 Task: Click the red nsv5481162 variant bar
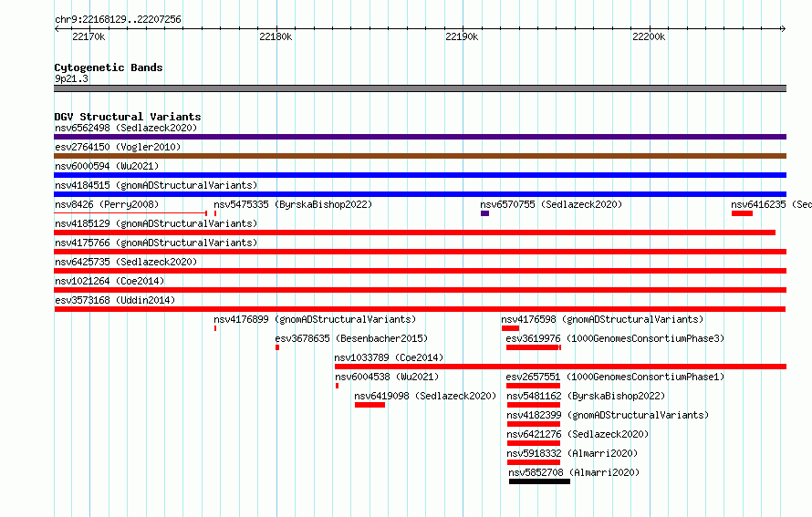click(x=534, y=405)
